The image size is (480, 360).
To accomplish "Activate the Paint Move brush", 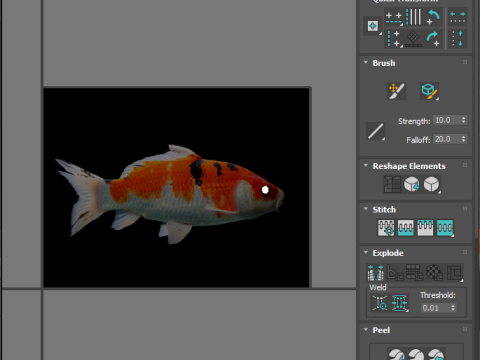I will [396, 91].
